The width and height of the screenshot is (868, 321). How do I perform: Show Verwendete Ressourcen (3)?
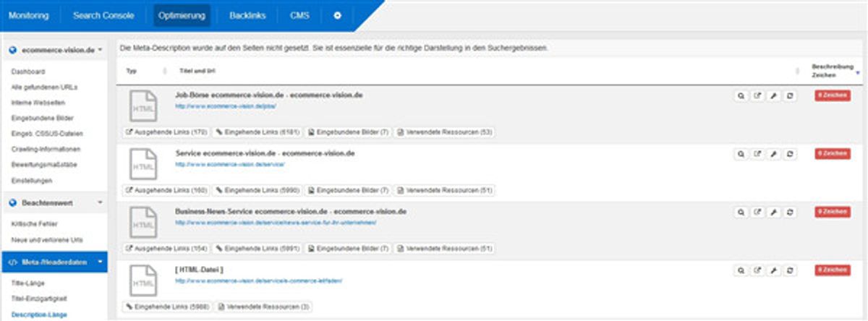(264, 307)
